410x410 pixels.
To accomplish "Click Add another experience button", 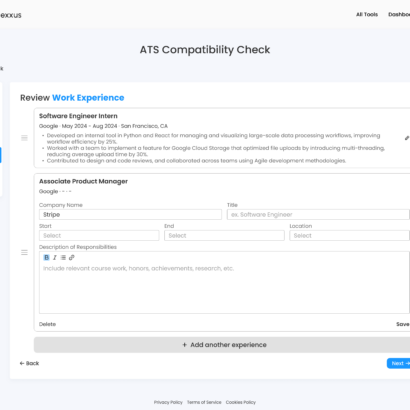I will 222,345.
